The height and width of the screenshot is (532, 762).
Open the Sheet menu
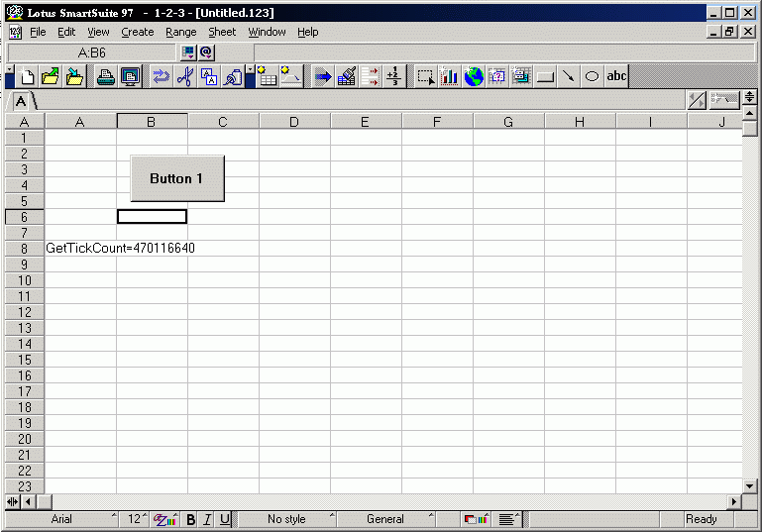[x=222, y=32]
